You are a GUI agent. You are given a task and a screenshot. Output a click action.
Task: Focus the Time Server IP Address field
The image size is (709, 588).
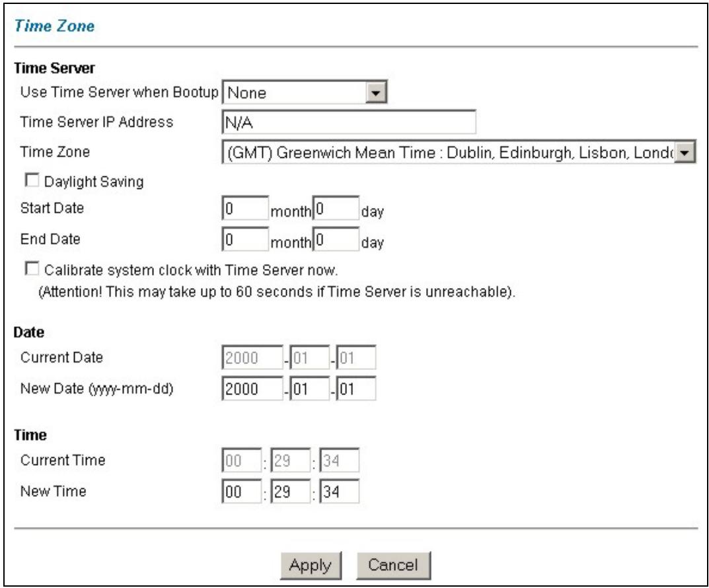(x=349, y=122)
